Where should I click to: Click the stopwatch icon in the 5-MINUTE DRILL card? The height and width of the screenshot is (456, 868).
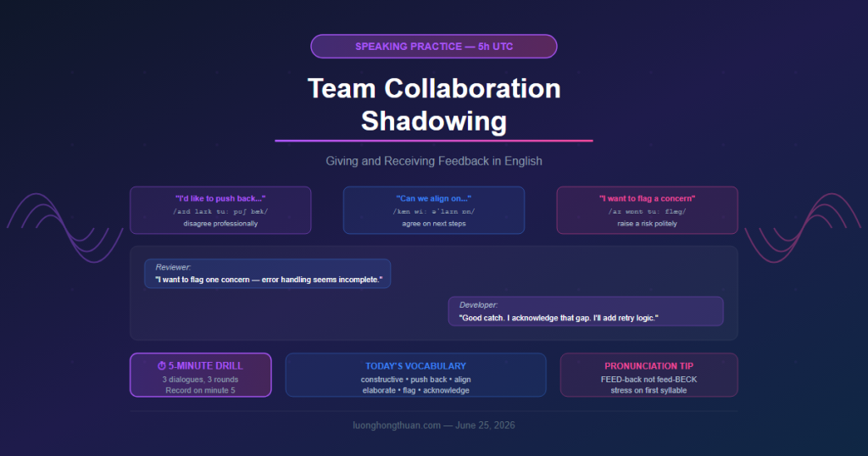[162, 366]
